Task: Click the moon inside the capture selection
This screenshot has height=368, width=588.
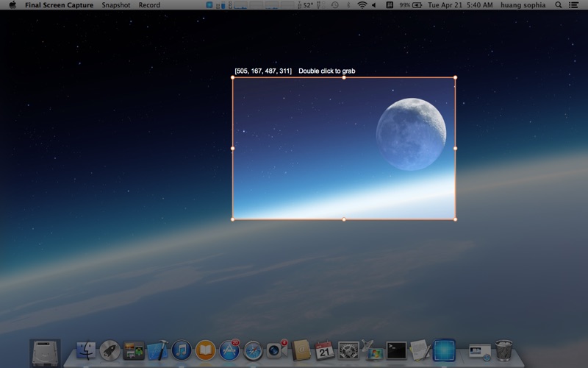Action: pyautogui.click(x=411, y=134)
